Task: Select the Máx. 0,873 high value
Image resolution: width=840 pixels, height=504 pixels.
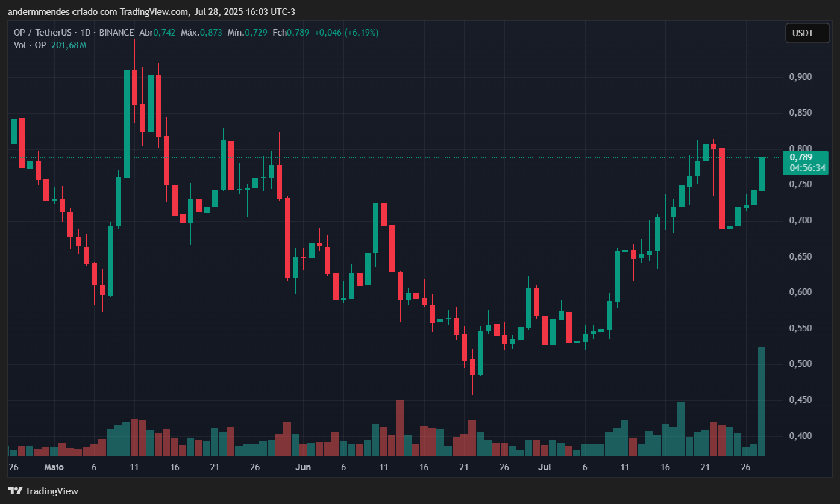Action: click(x=201, y=33)
